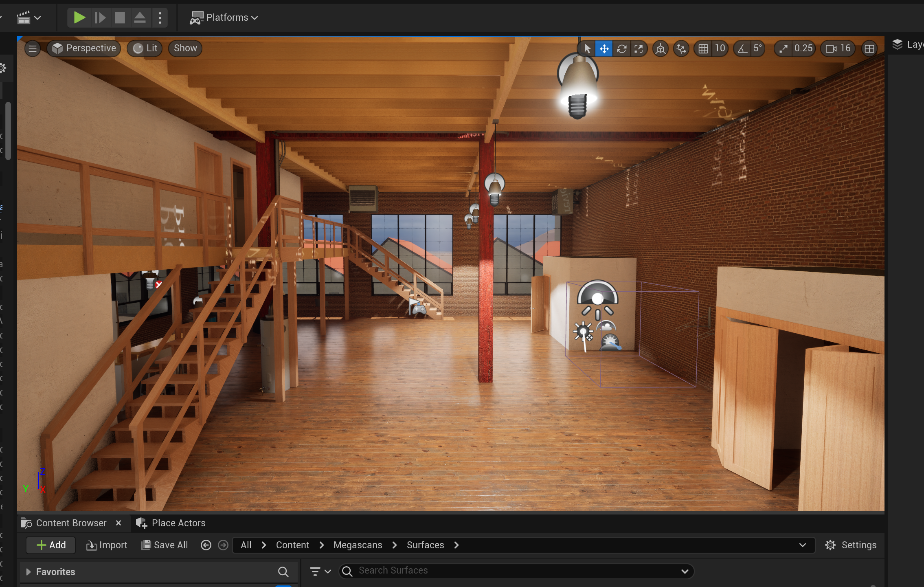Click the green Add button

tap(51, 545)
